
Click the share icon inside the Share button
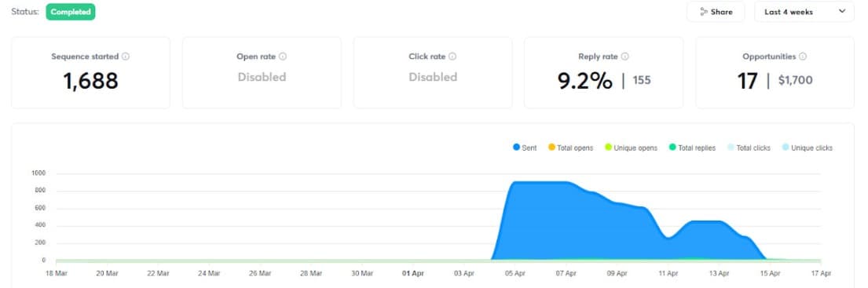click(704, 12)
